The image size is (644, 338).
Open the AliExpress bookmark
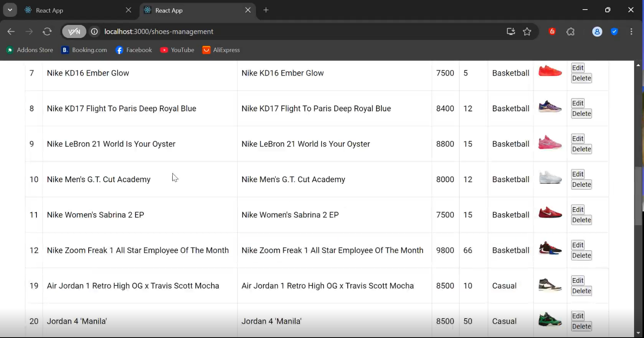[x=221, y=50]
